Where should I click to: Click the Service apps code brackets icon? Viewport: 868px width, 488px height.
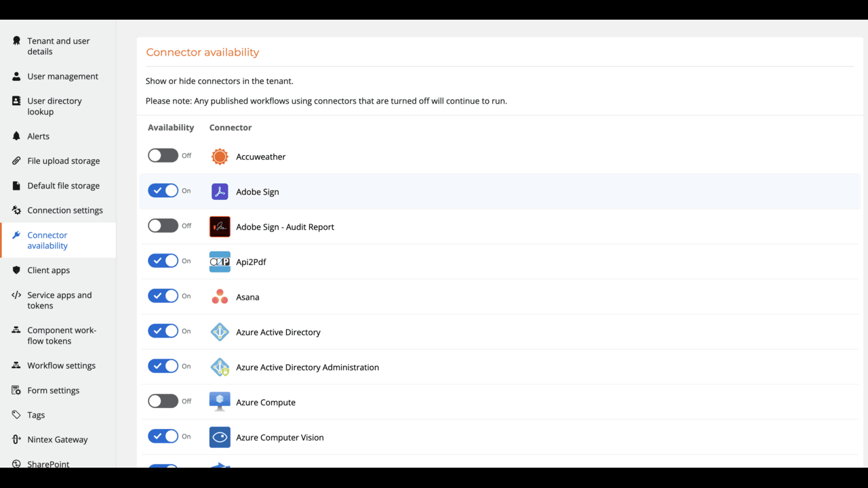[x=16, y=295]
